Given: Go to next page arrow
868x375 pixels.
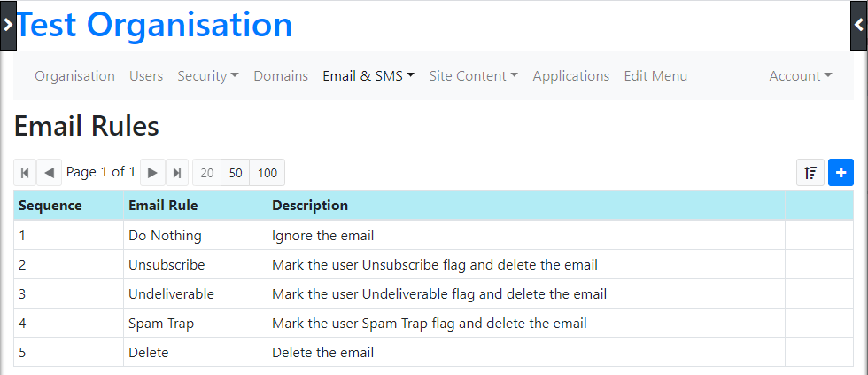Looking at the screenshot, I should coord(152,173).
